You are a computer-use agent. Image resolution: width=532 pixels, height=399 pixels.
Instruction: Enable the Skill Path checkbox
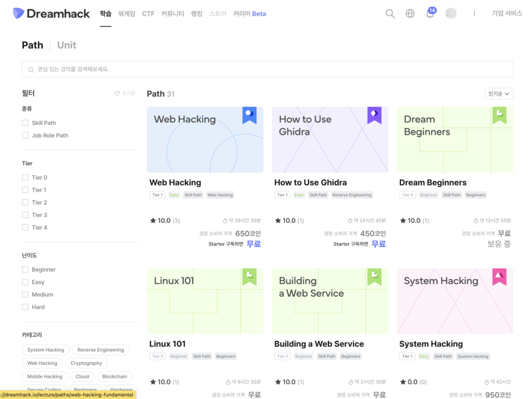[x=25, y=123]
